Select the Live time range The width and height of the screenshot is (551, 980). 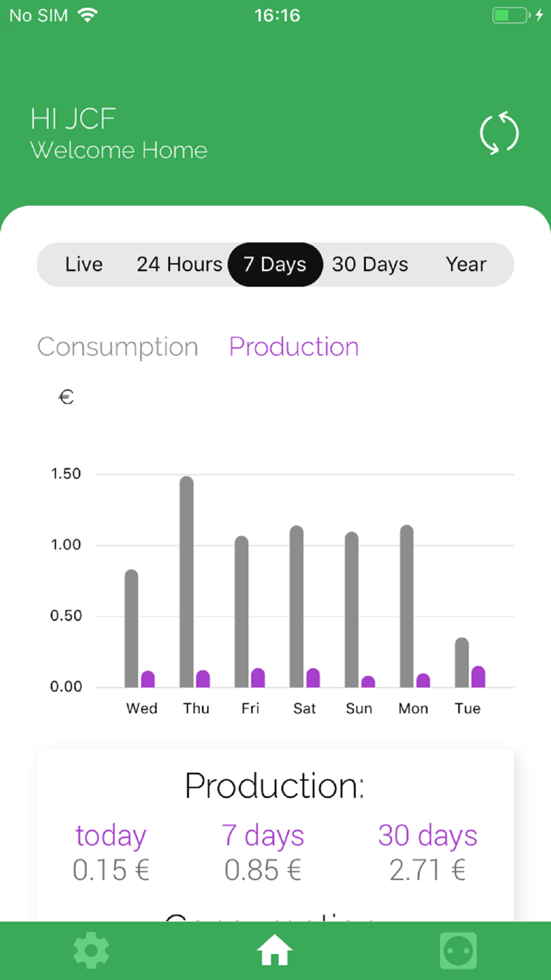tap(84, 265)
